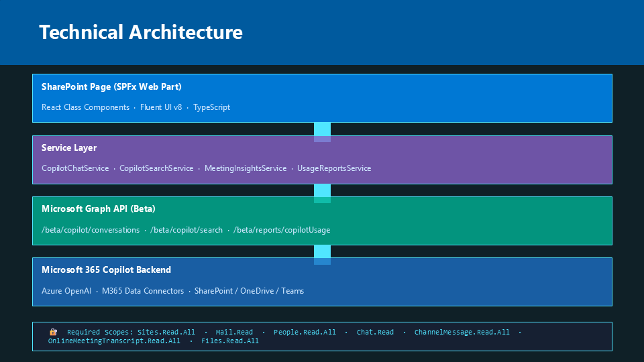Select the Service Layer heading
Screen dimensions: 644x362
tap(69, 148)
